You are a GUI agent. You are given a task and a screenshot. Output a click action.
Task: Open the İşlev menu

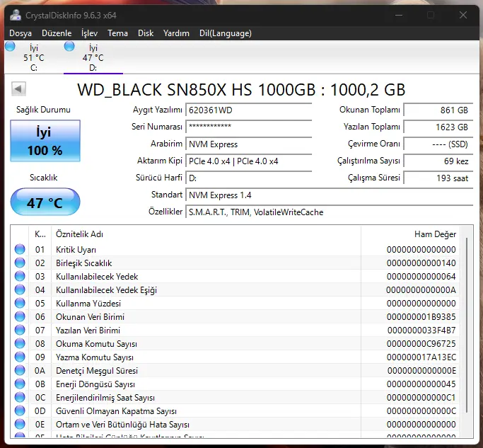(89, 33)
